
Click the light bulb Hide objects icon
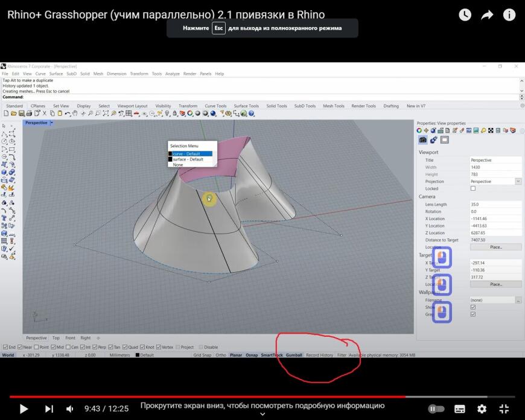click(x=167, y=113)
